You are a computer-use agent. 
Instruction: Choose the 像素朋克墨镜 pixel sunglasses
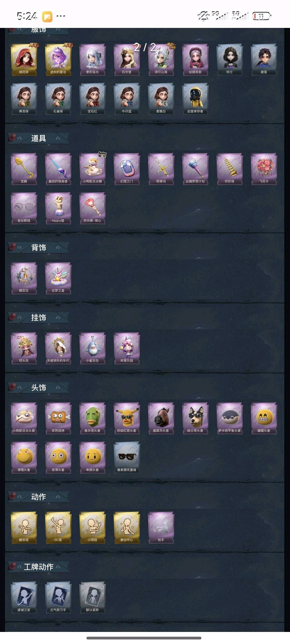[x=127, y=457]
